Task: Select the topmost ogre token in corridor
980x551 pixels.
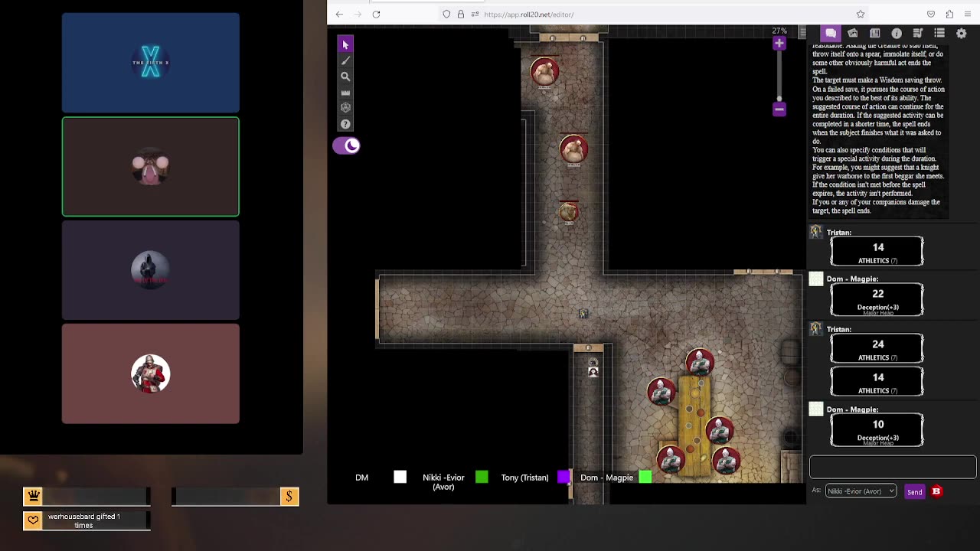Action: pyautogui.click(x=544, y=73)
